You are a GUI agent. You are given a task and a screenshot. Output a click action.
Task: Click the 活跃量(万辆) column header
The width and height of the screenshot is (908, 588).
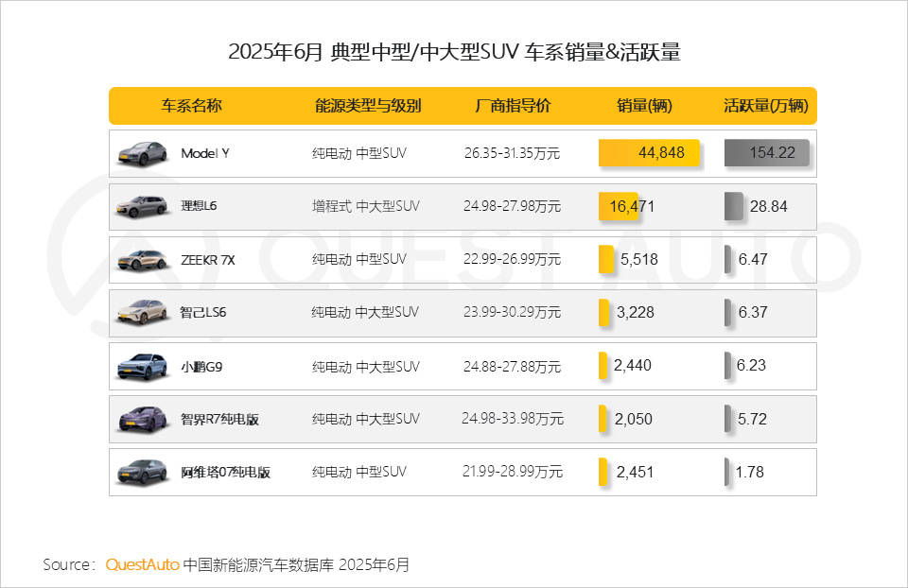tap(766, 106)
